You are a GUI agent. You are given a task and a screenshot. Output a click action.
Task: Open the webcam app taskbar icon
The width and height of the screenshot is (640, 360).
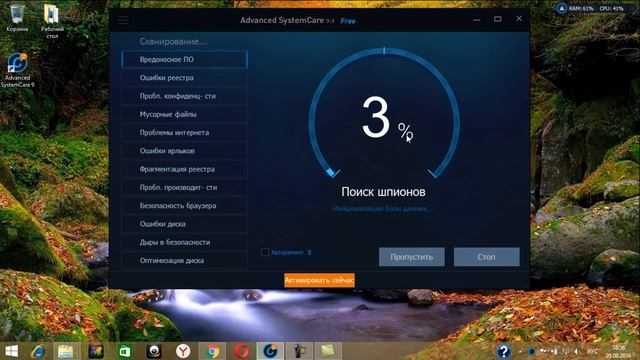tap(154, 351)
